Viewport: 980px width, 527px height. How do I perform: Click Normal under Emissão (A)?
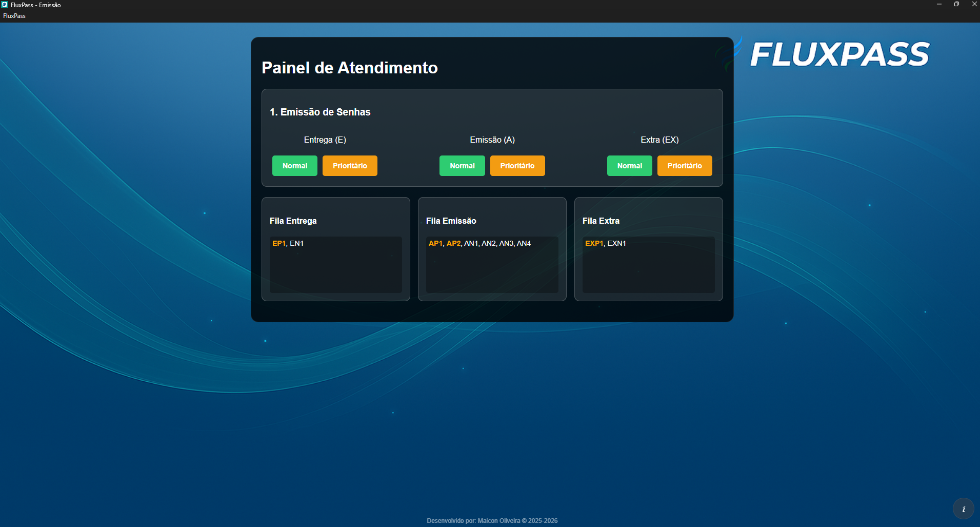pyautogui.click(x=462, y=165)
